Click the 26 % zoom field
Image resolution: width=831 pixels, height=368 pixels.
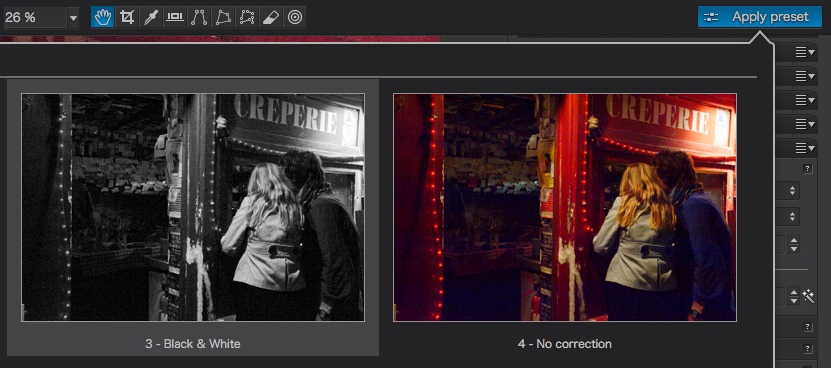tap(35, 18)
